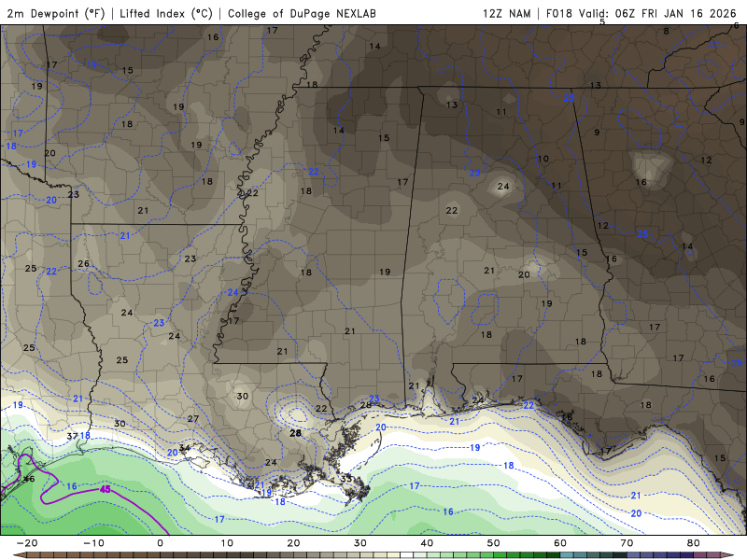Click the black "33" dewpoint value
The width and height of the screenshot is (747, 560).
[x=346, y=479]
